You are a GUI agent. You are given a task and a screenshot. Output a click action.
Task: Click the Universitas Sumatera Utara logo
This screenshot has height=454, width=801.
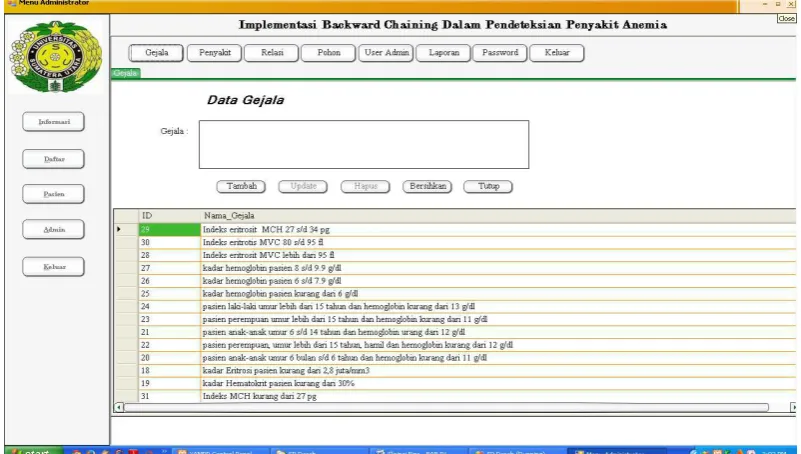point(56,56)
